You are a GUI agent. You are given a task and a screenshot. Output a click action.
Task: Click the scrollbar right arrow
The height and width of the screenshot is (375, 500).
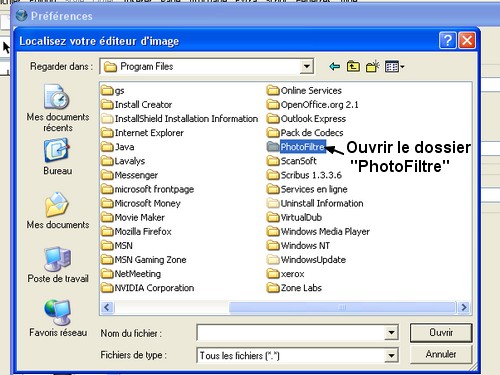click(x=464, y=307)
